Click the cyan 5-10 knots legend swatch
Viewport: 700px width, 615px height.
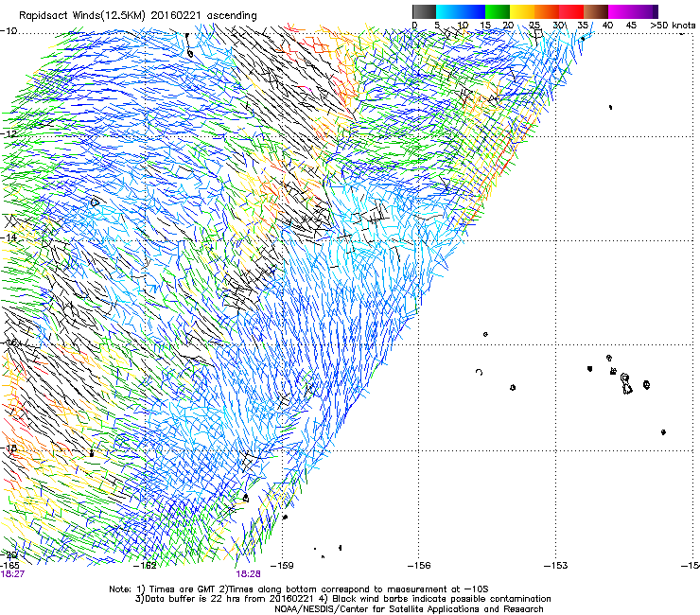pos(448,11)
